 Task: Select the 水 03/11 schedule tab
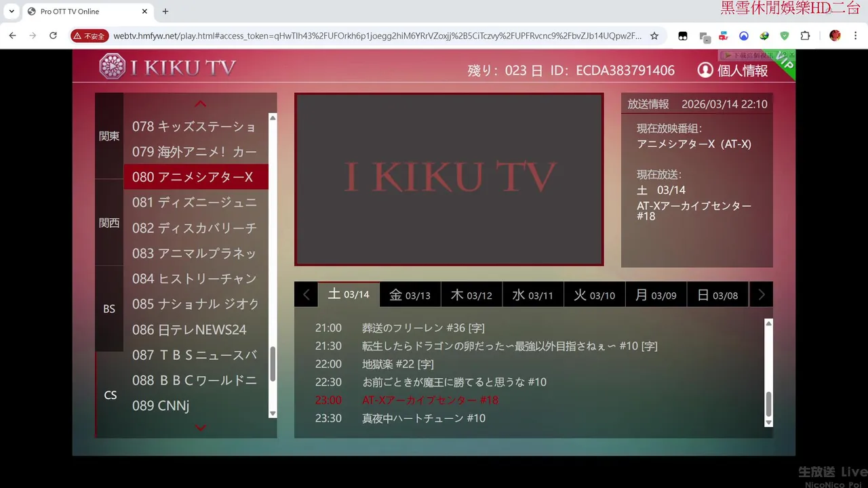tap(532, 295)
